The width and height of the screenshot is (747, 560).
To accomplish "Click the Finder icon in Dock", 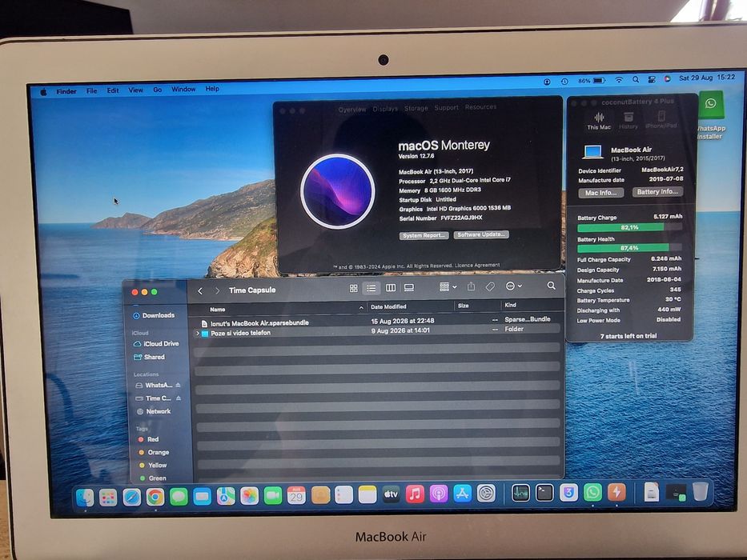I will (86, 498).
